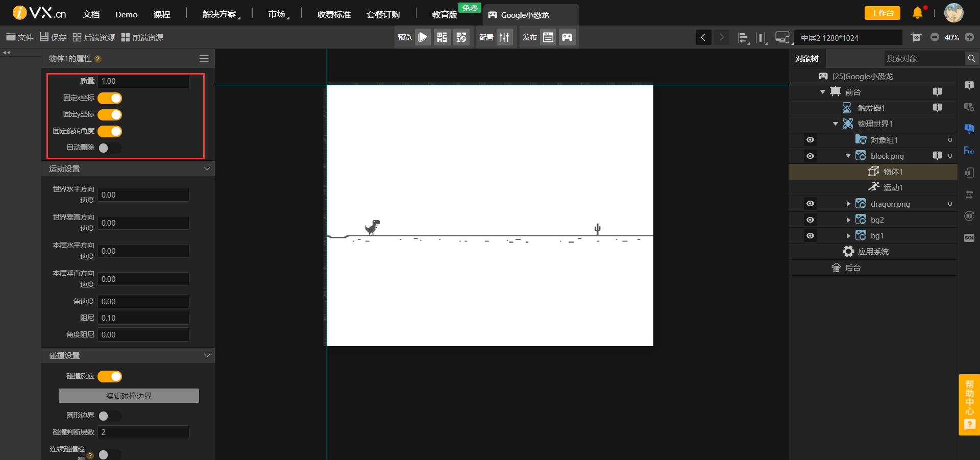Viewport: 980px width, 460px height.
Task: Hide block.png with its eye icon
Action: 810,156
